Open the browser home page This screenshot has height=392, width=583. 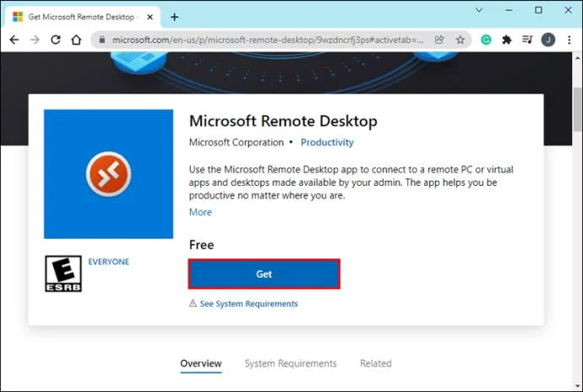click(76, 40)
